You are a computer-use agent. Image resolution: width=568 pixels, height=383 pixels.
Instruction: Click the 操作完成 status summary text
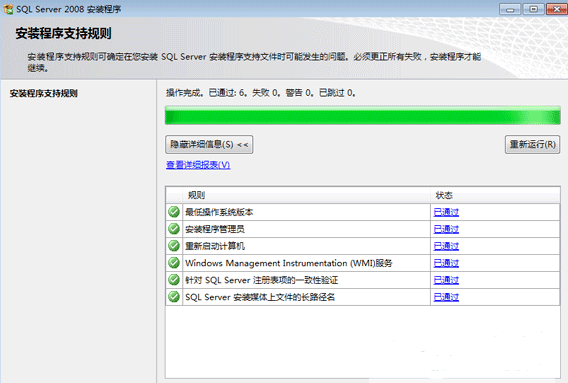[x=261, y=93]
